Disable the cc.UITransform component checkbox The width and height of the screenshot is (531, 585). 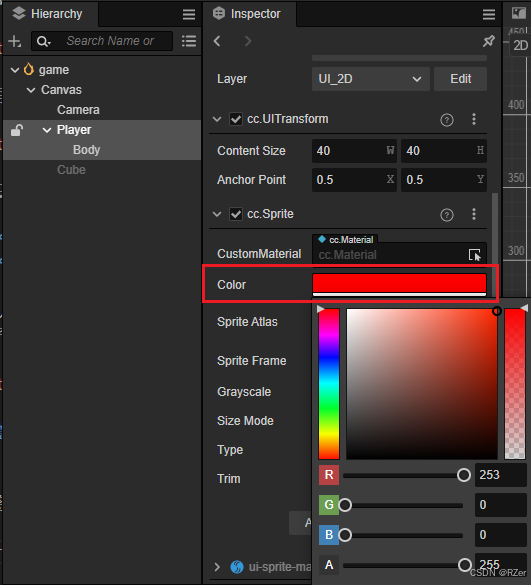pyautogui.click(x=236, y=119)
